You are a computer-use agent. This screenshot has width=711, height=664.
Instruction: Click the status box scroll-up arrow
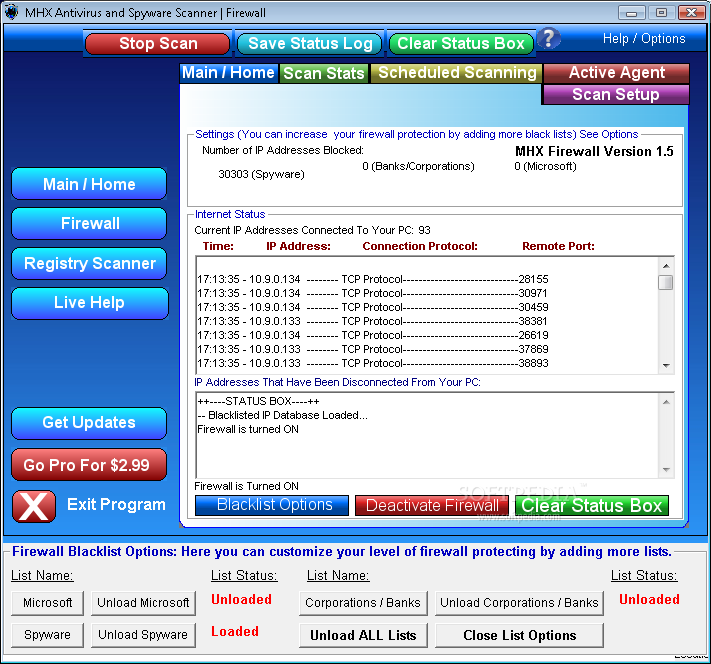666,402
